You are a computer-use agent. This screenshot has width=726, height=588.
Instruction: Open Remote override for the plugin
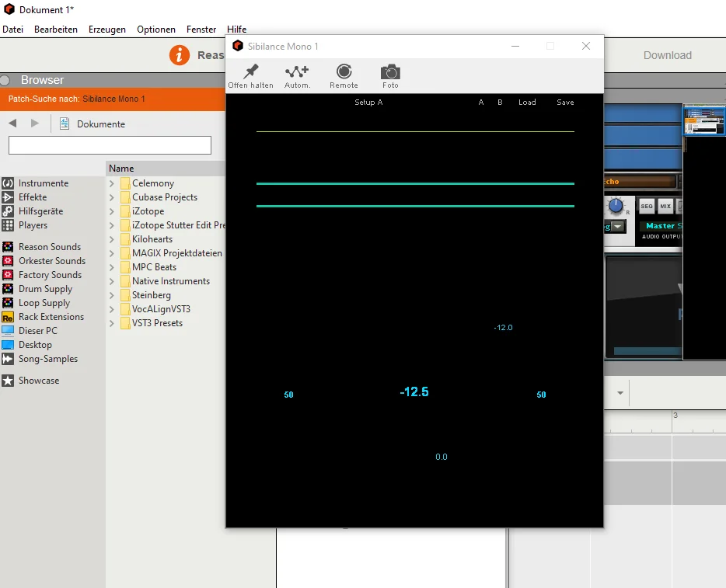click(x=344, y=76)
